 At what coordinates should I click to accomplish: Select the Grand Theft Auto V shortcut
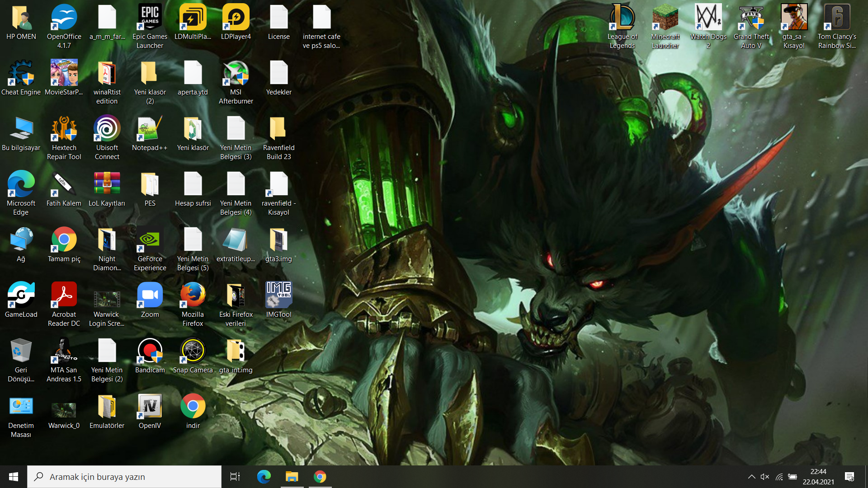[751, 18]
